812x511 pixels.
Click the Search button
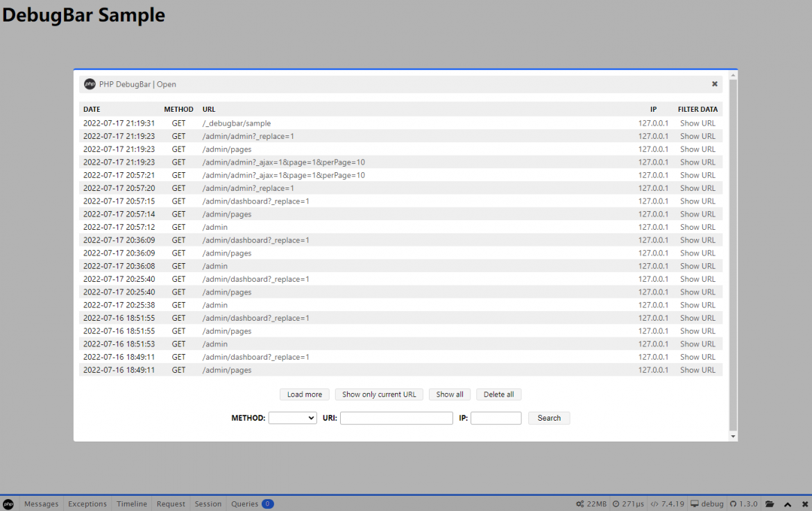(x=549, y=418)
